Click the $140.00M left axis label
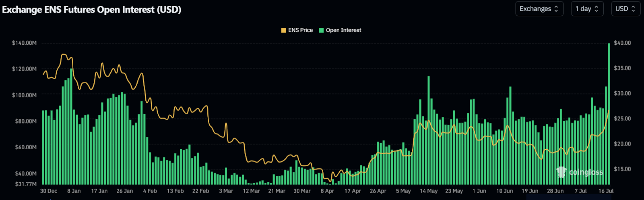This screenshot has width=644, height=200. [x=24, y=43]
